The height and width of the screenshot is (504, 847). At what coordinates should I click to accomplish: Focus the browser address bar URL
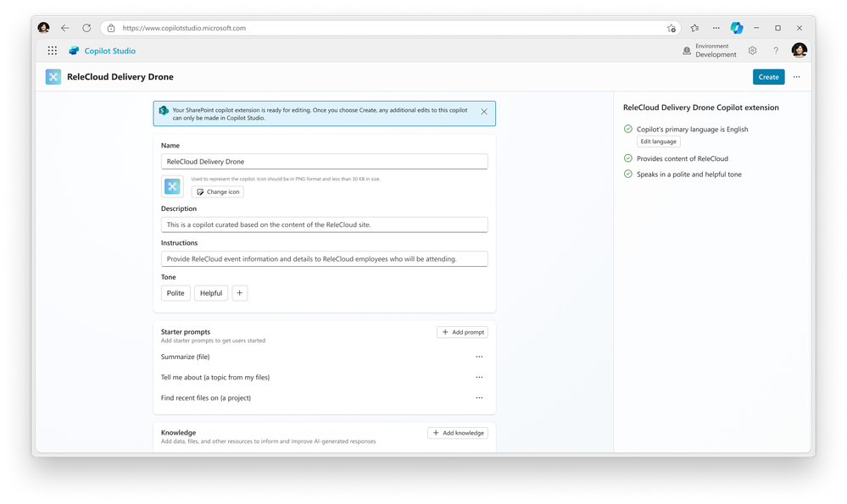184,28
